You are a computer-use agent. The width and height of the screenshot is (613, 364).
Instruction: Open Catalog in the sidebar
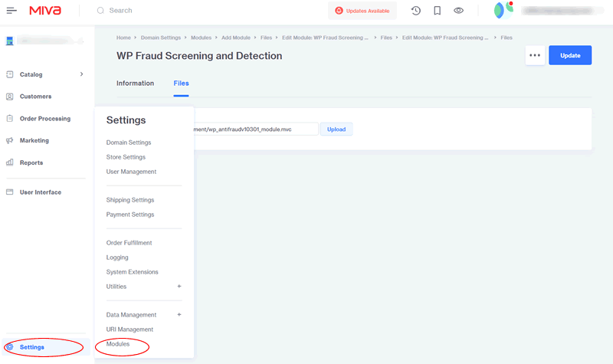click(x=31, y=74)
